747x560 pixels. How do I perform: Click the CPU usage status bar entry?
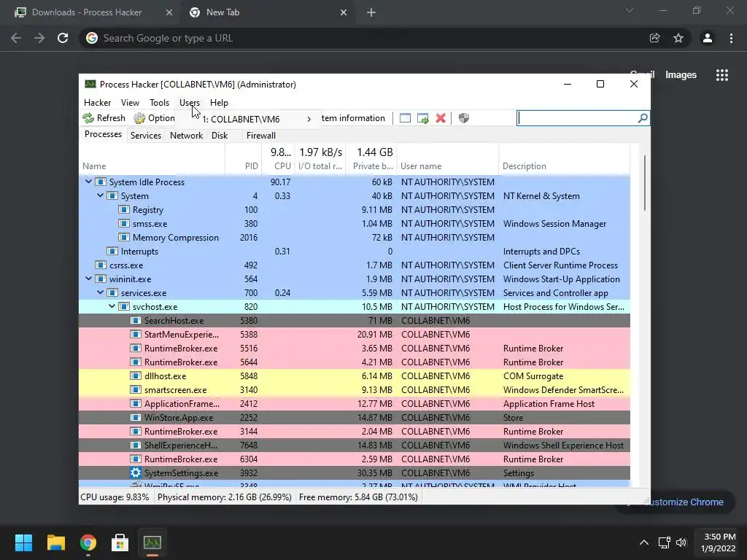pyautogui.click(x=115, y=497)
